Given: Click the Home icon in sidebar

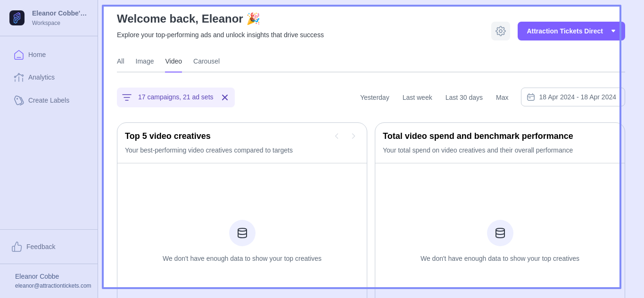Looking at the screenshot, I should (19, 55).
